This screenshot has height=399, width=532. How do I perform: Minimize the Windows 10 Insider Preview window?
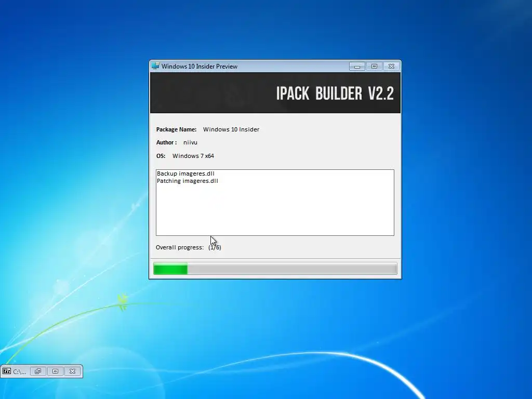[357, 66]
